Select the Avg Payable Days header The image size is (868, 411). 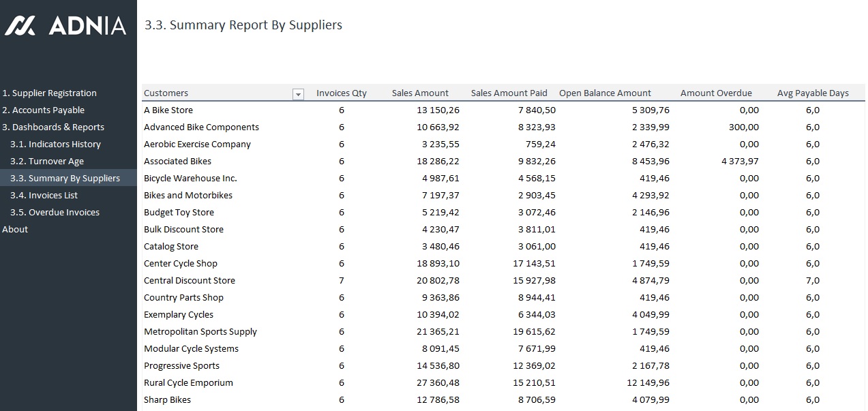click(x=813, y=93)
